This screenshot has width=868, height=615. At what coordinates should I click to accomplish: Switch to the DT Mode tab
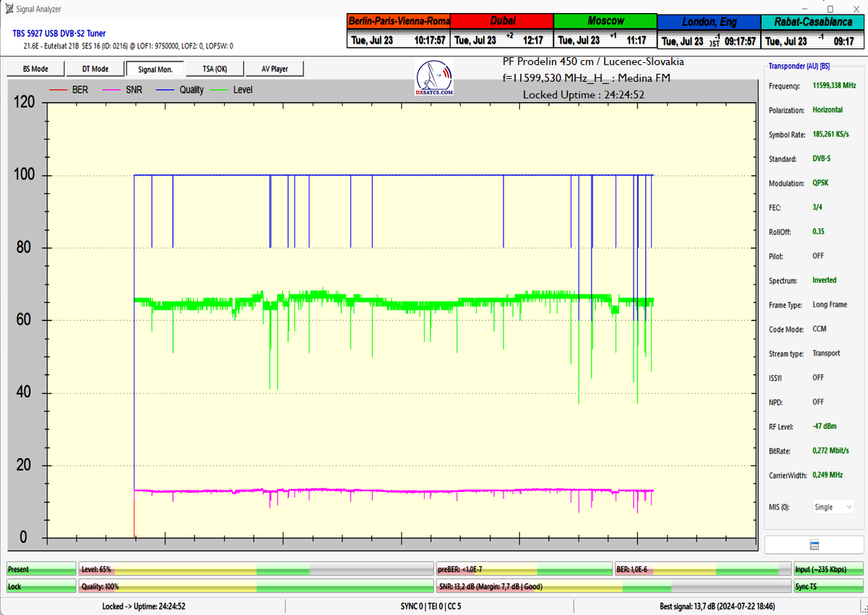pyautogui.click(x=94, y=69)
